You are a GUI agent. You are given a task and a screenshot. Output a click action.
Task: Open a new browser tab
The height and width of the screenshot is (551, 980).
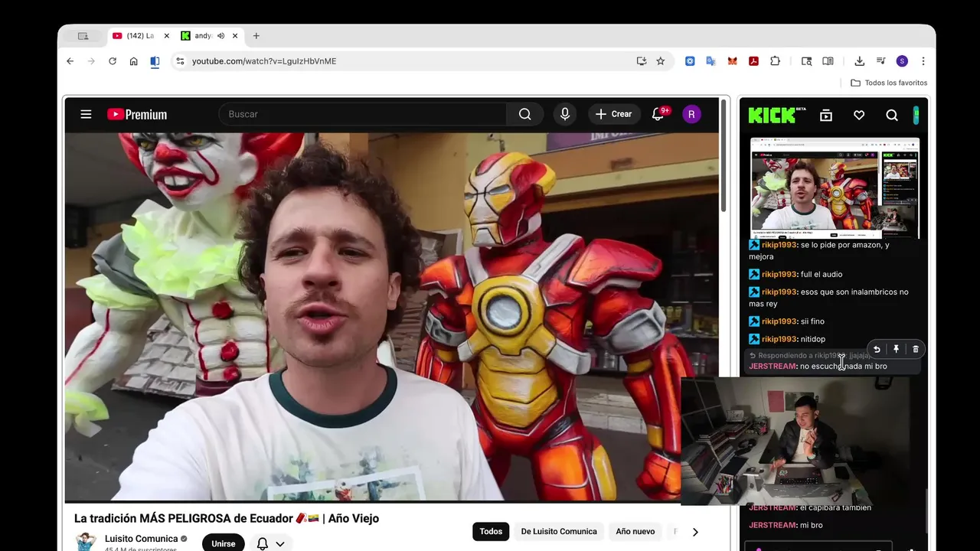(x=256, y=36)
